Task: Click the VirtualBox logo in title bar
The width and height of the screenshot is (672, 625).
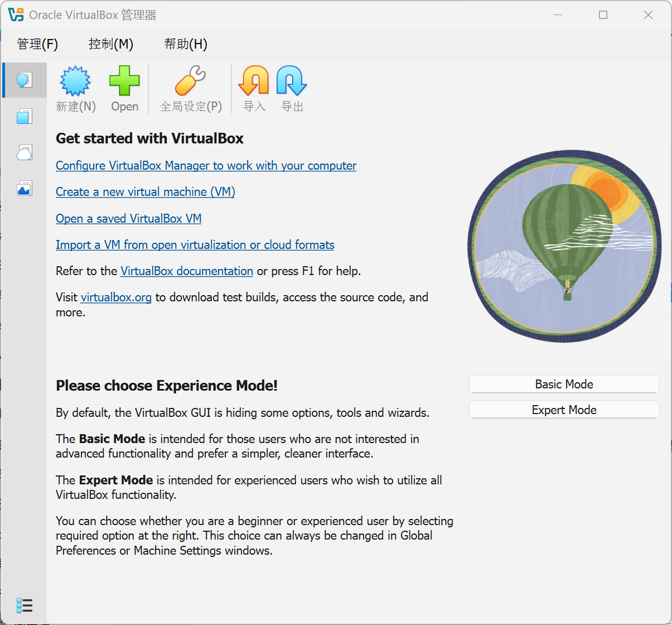Action: (16, 15)
